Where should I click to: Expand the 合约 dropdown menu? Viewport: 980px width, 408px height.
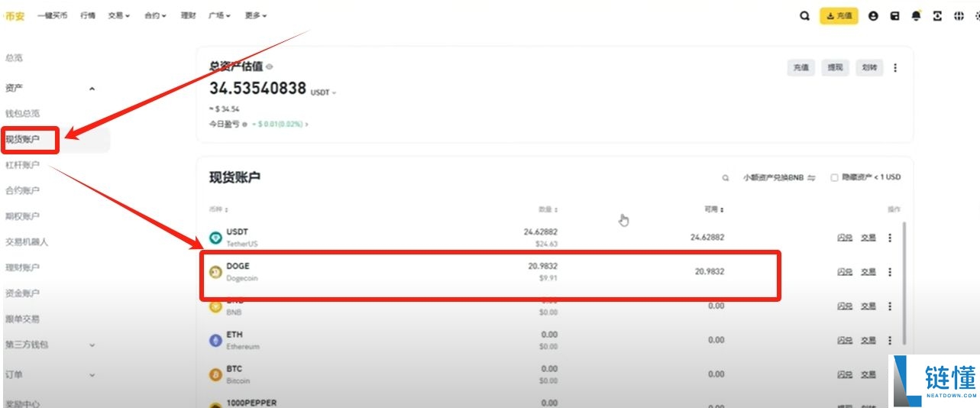point(155,15)
